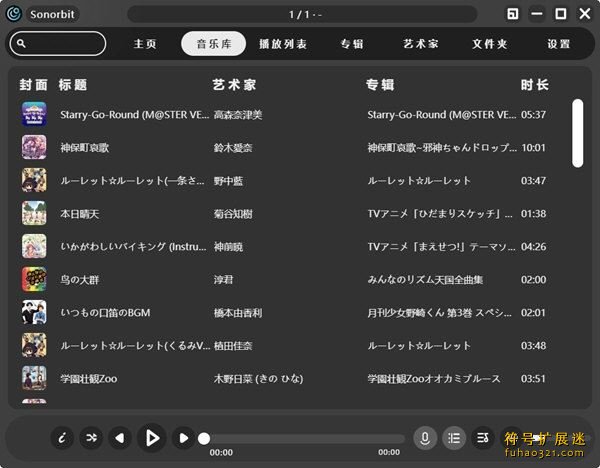Toggle shuffle playback mode
This screenshot has width=600, height=468.
pyautogui.click(x=91, y=437)
